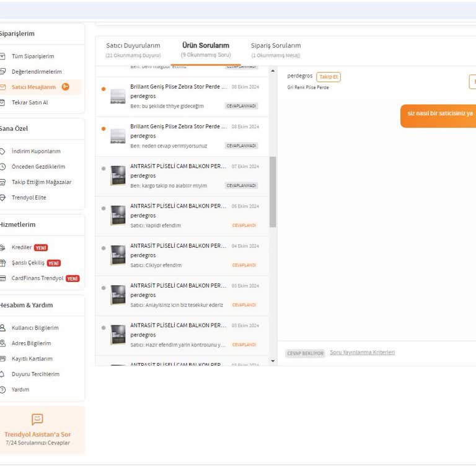Click thumbnail of 'Yapildi efendim' message

pos(118,215)
